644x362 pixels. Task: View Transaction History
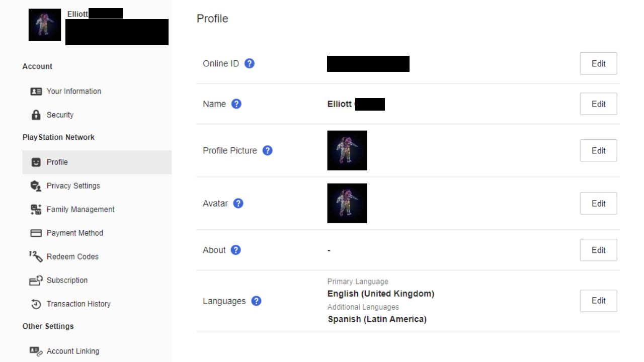point(78,304)
